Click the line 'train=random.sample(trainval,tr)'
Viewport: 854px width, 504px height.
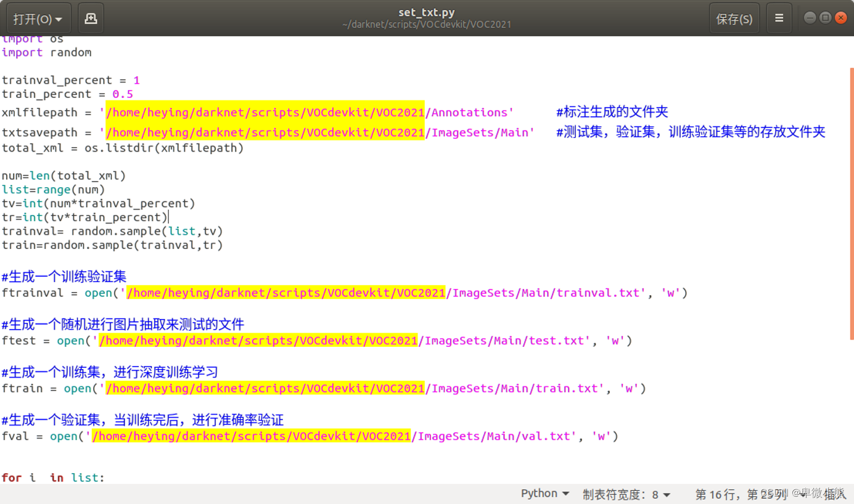point(112,245)
